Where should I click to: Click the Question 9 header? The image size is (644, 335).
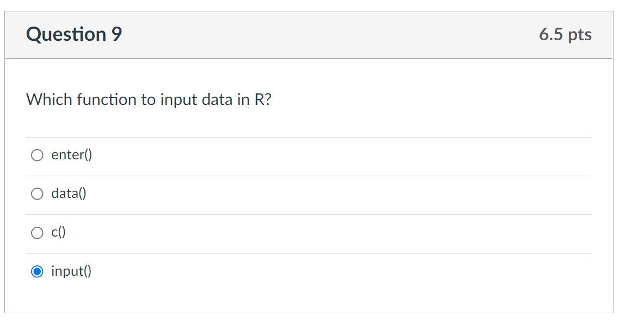(x=74, y=34)
